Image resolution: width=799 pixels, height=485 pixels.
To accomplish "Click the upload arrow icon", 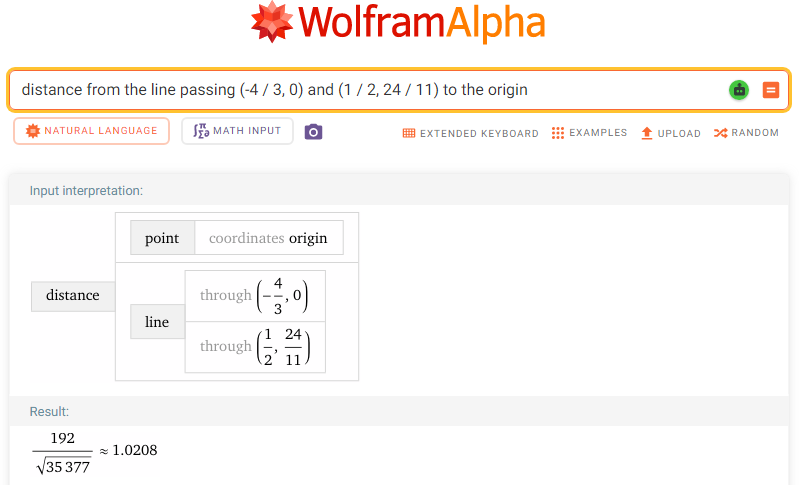I will tap(647, 133).
